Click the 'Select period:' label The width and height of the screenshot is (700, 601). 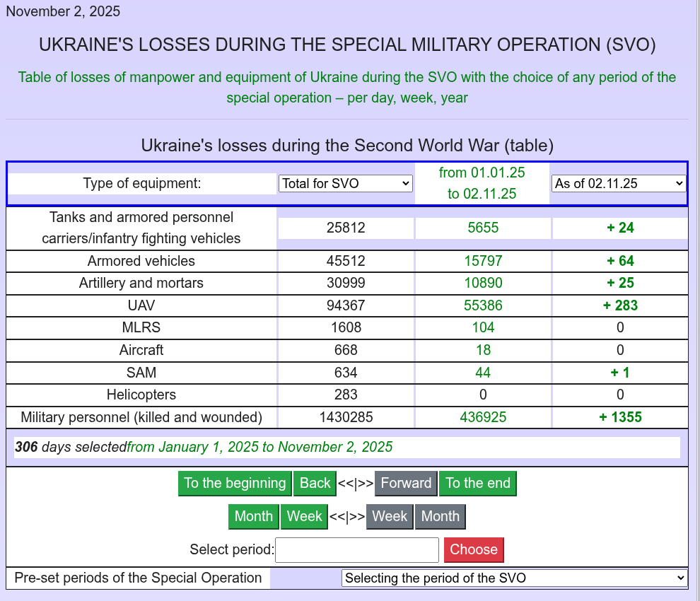tap(232, 549)
